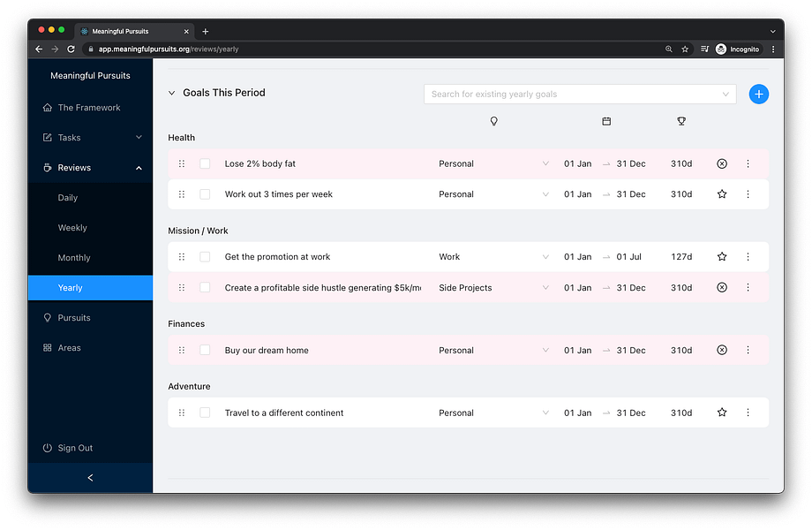The height and width of the screenshot is (530, 812).
Task: Click drag handle for side hustle goal
Action: pos(181,288)
